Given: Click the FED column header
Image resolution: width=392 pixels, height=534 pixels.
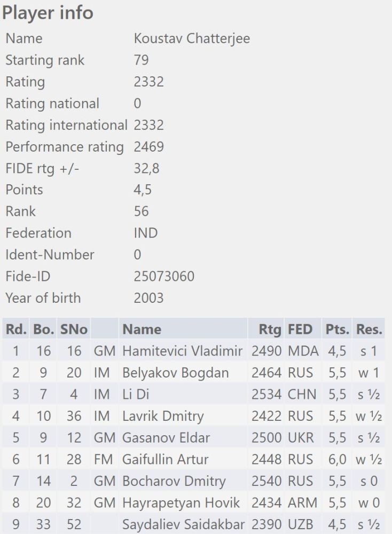Looking at the screenshot, I should (301, 329).
